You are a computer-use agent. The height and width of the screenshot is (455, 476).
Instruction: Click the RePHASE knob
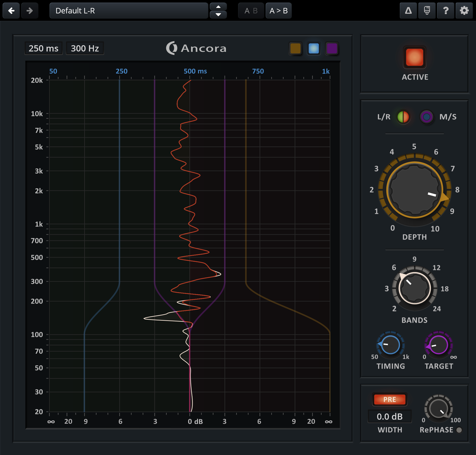(x=438, y=408)
